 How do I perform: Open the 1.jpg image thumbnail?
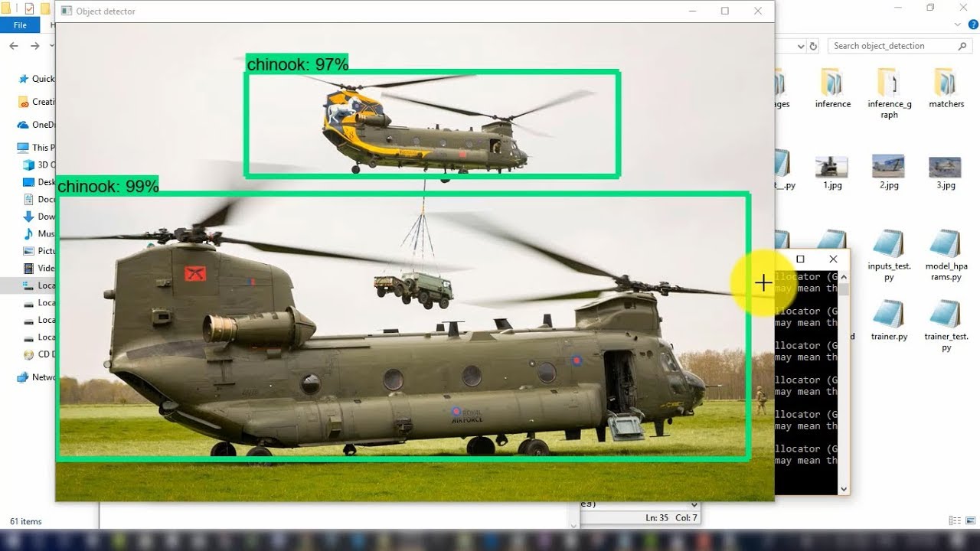(831, 167)
